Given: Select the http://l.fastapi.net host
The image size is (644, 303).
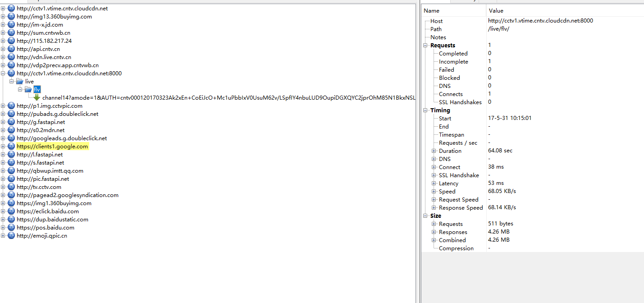Looking at the screenshot, I should [40, 155].
